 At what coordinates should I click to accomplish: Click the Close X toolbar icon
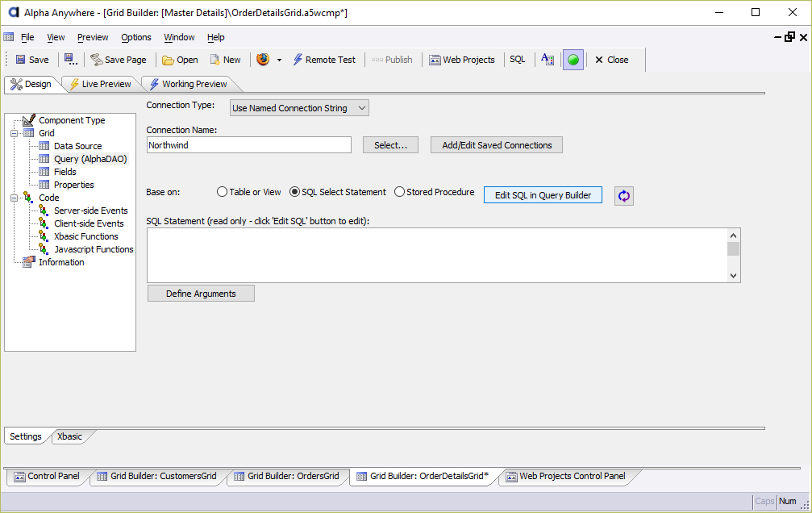click(599, 60)
